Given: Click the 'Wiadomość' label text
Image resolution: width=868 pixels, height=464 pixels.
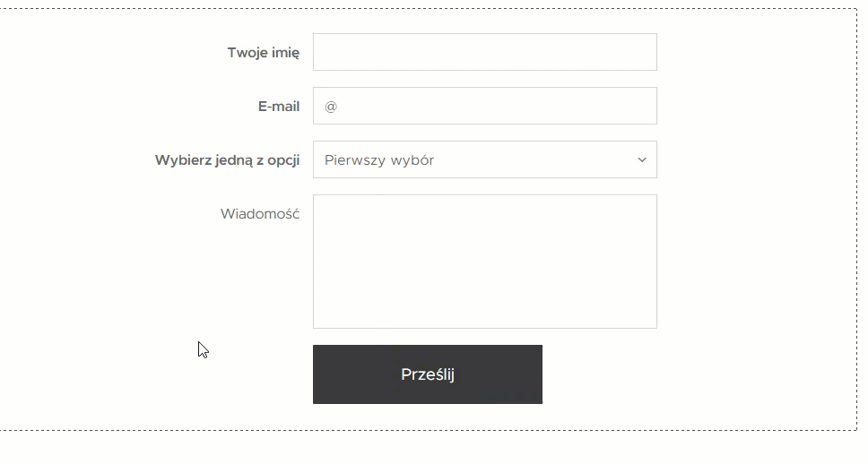Looking at the screenshot, I should (x=260, y=213).
